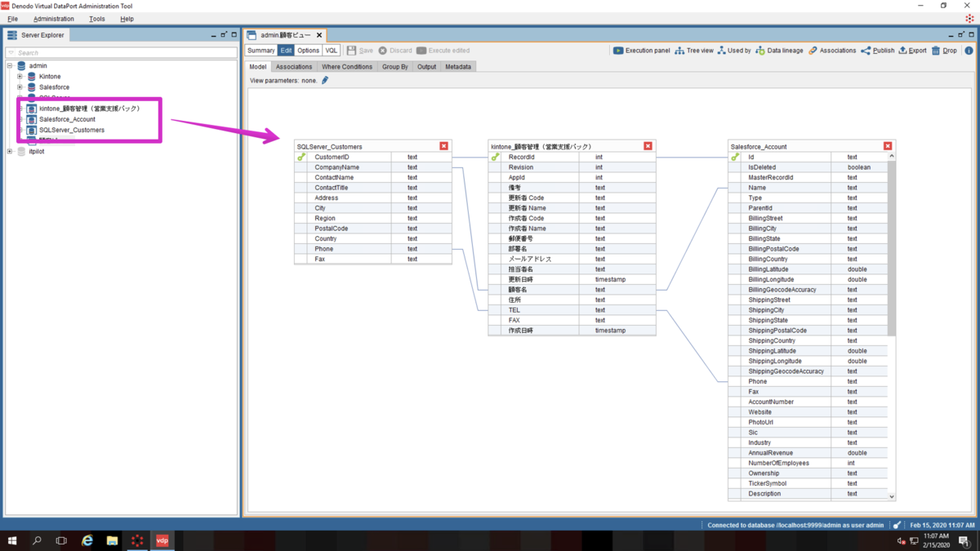
Task: Open the Administration menu
Action: [x=54, y=19]
